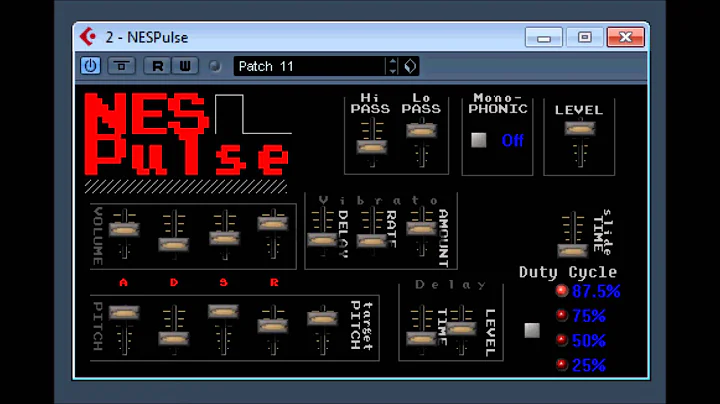The height and width of the screenshot is (404, 720).
Task: Select the 25% duty cycle LED
Action: [562, 365]
